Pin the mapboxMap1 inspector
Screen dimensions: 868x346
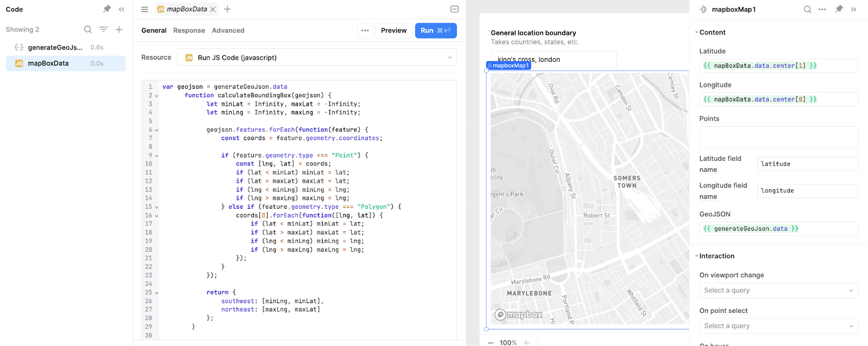click(x=839, y=9)
